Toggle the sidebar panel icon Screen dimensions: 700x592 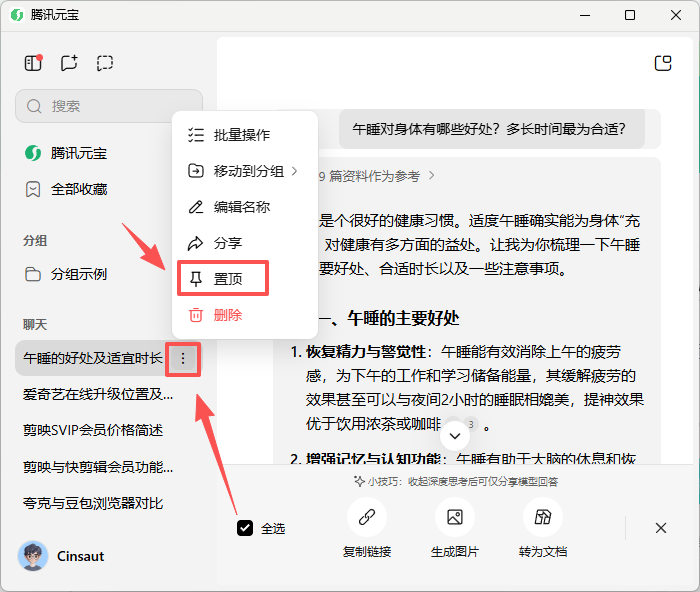[33, 63]
